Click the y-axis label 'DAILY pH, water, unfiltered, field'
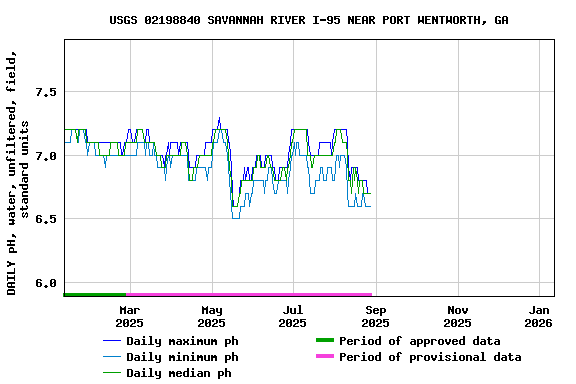576x384 pixels. point(11,173)
